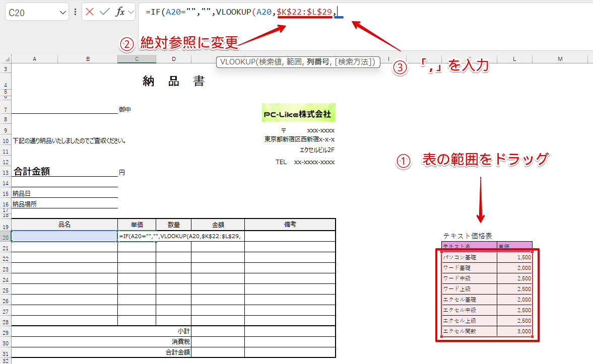Image resolution: width=593 pixels, height=364 pixels.
Task: Open the Name Box dropdown arrow
Action: [63, 13]
